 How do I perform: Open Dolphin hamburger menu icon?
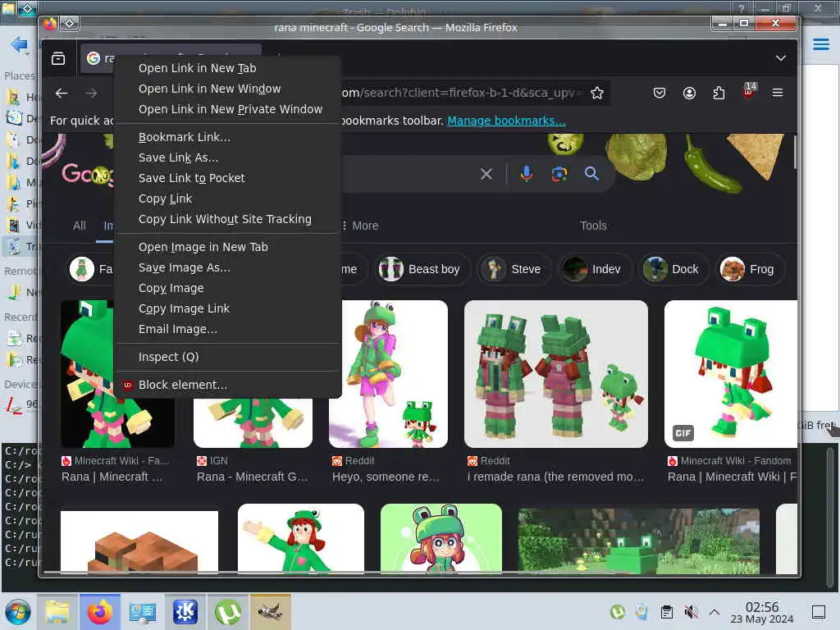coord(820,44)
